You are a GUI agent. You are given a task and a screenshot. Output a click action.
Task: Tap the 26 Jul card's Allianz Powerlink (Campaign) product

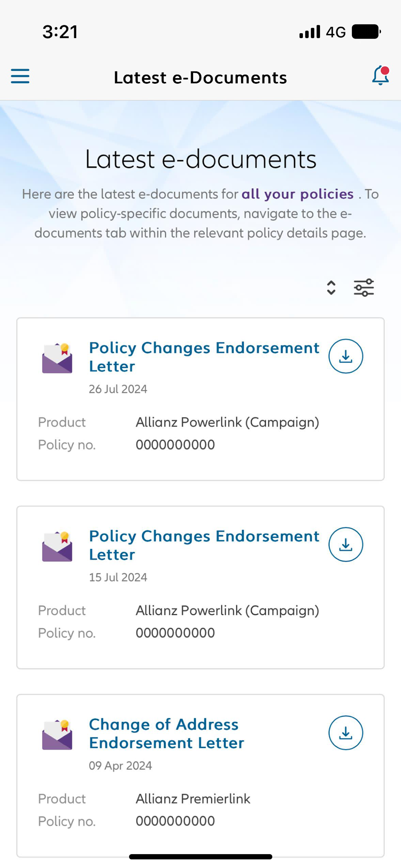[227, 422]
